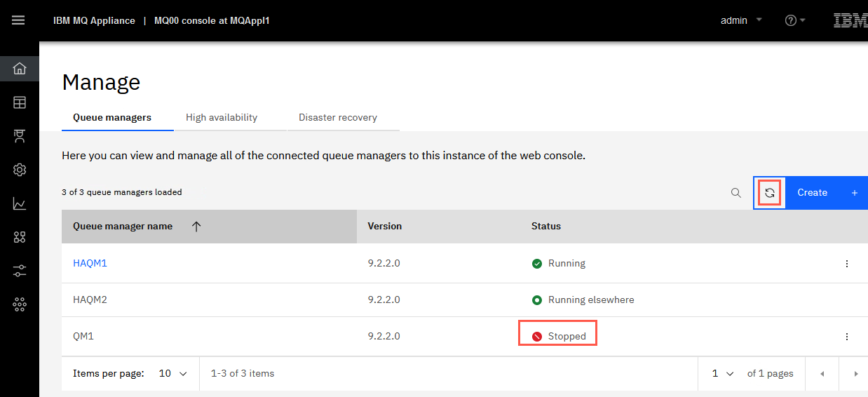This screenshot has width=868, height=397.
Task: Open the third sidebar icon below dashboard
Action: 20,136
